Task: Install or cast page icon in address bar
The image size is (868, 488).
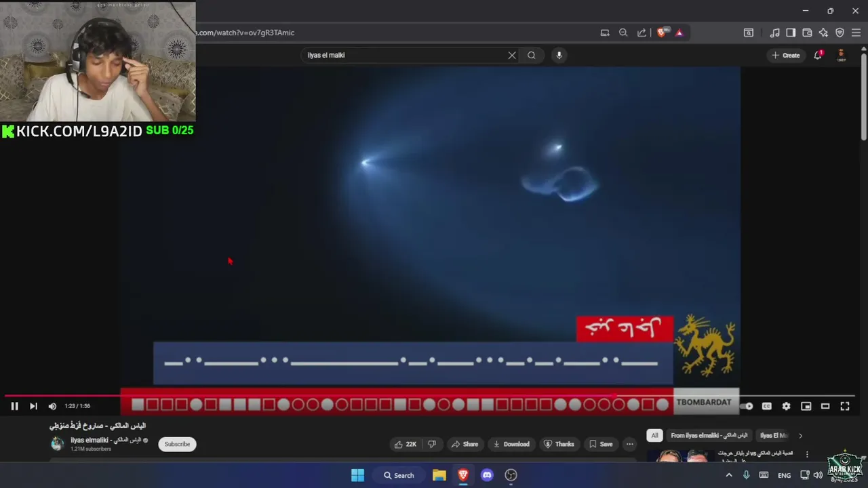Action: click(605, 33)
